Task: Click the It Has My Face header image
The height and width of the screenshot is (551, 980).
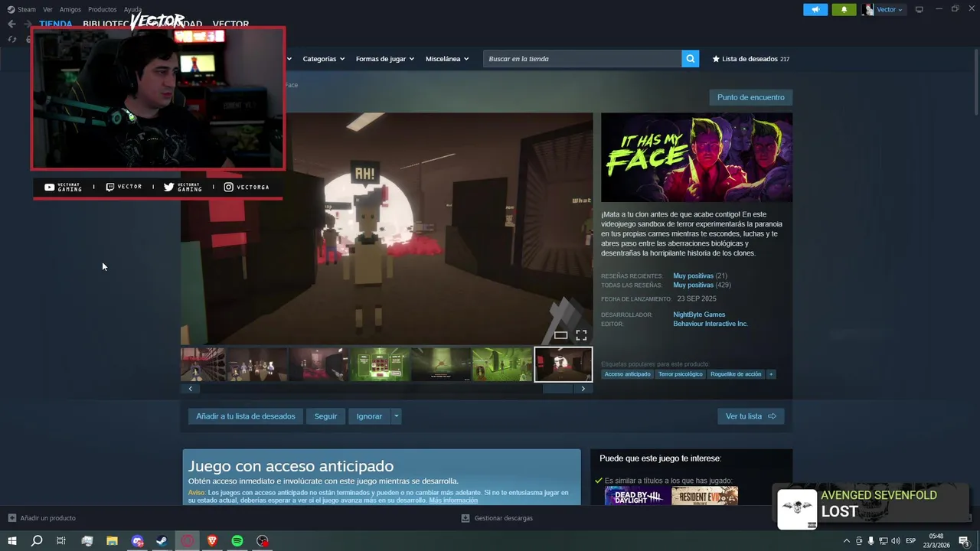Action: tap(697, 158)
